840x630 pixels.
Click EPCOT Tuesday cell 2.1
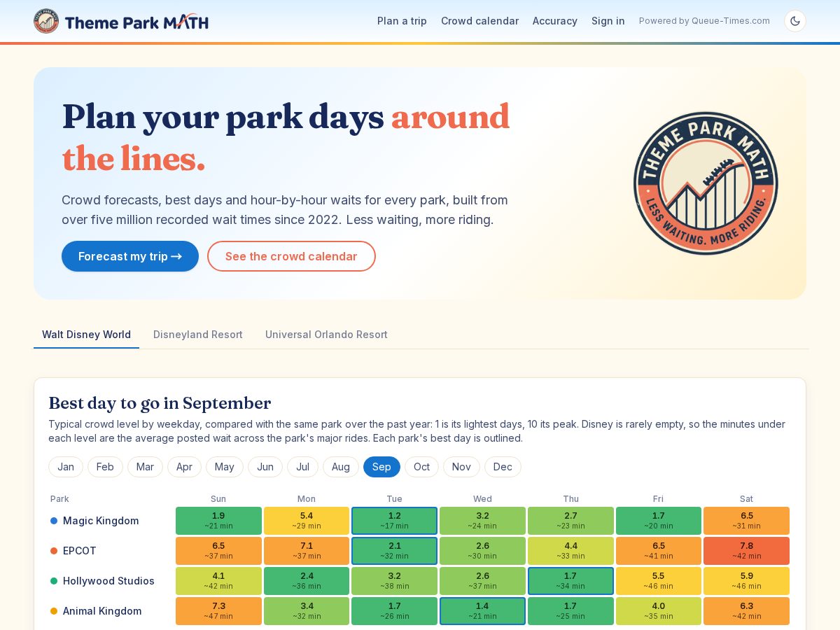[x=394, y=551]
